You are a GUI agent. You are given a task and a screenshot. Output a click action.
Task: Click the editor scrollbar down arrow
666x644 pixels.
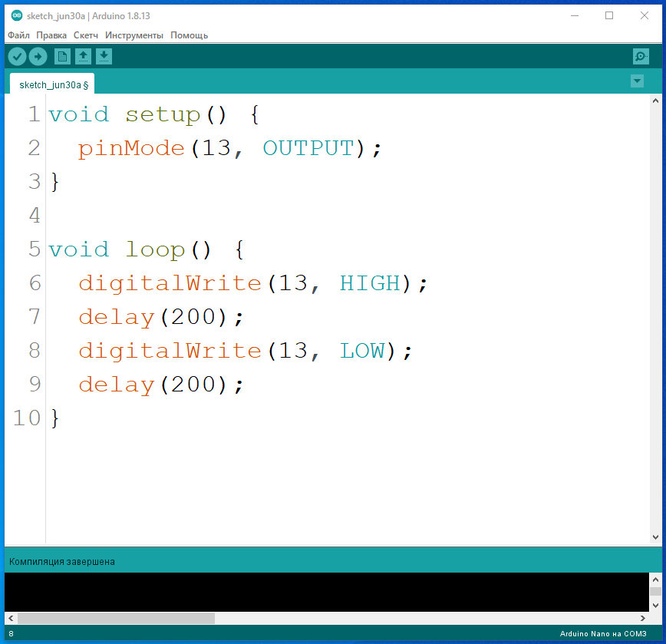pyautogui.click(x=655, y=537)
